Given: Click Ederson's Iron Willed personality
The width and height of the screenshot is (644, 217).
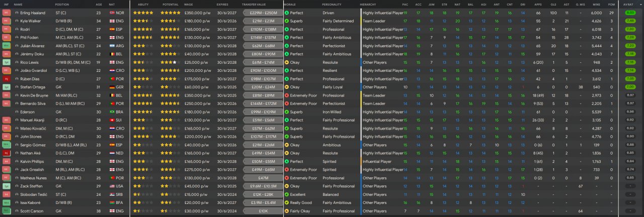Looking at the screenshot, I should pos(332,112).
